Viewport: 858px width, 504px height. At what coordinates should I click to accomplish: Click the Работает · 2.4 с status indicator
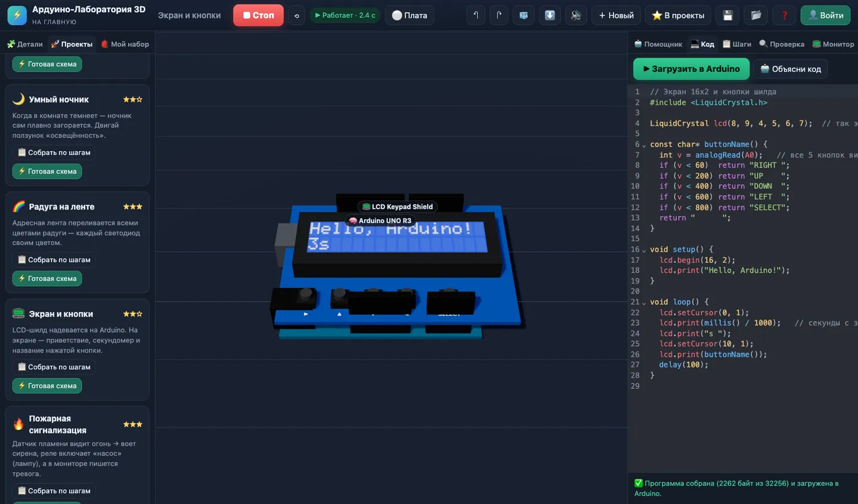(x=345, y=15)
